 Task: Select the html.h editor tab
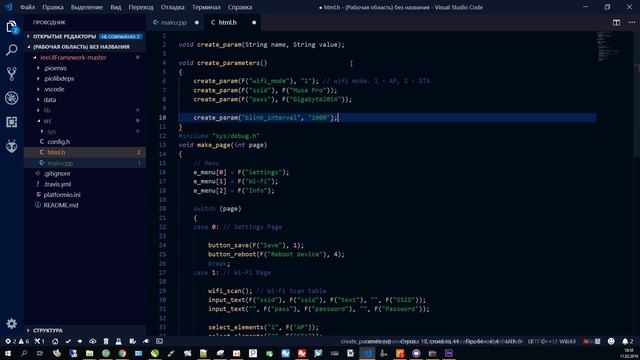pos(227,22)
